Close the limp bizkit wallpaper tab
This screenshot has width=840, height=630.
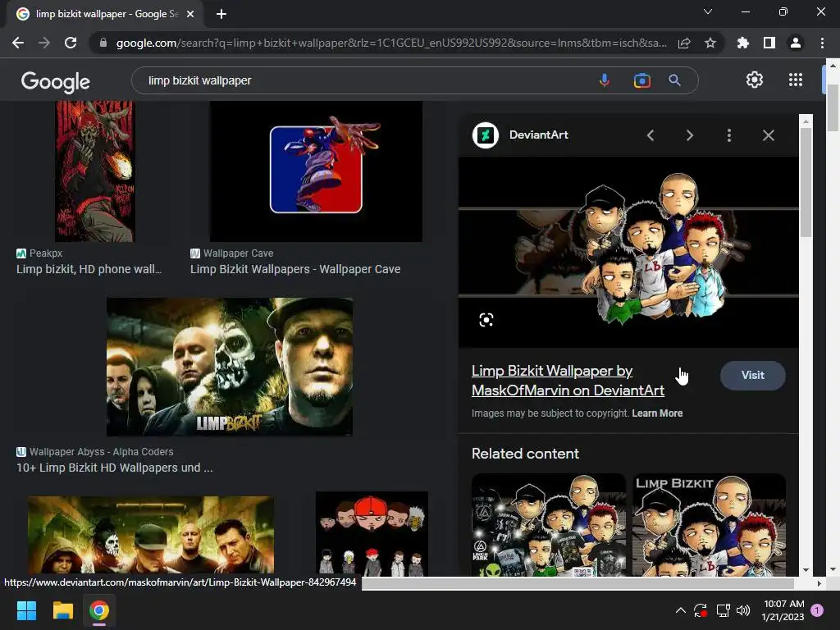point(190,14)
